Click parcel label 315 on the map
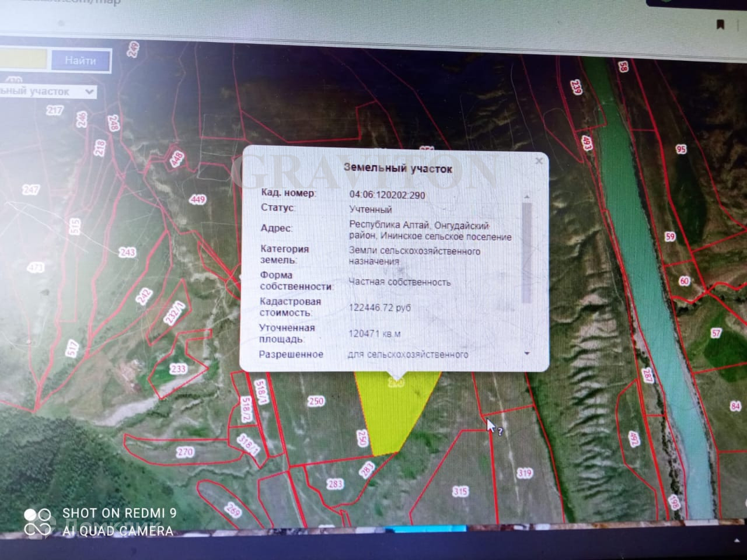This screenshot has width=747, height=560. [460, 492]
